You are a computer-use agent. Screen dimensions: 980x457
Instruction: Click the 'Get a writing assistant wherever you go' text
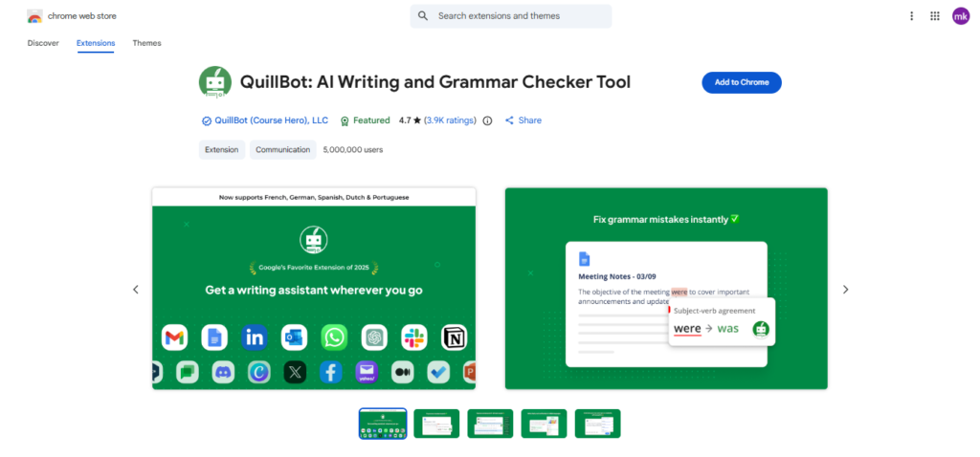point(314,291)
